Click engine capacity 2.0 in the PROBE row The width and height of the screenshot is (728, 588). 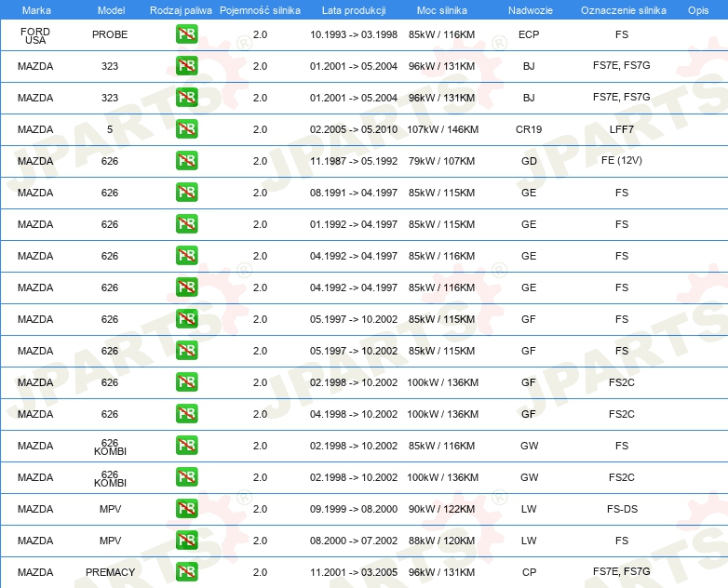[260, 34]
